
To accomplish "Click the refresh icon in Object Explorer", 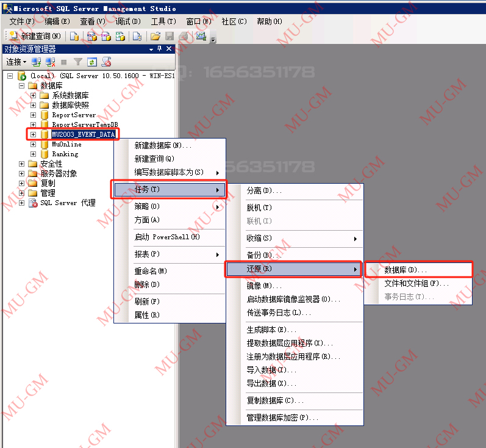I will click(x=91, y=62).
